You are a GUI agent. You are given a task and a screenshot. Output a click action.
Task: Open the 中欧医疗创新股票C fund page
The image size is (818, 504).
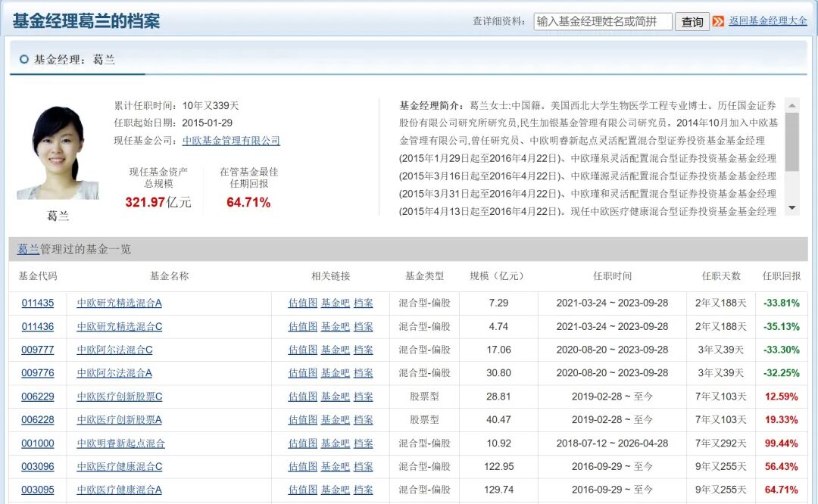(x=120, y=397)
